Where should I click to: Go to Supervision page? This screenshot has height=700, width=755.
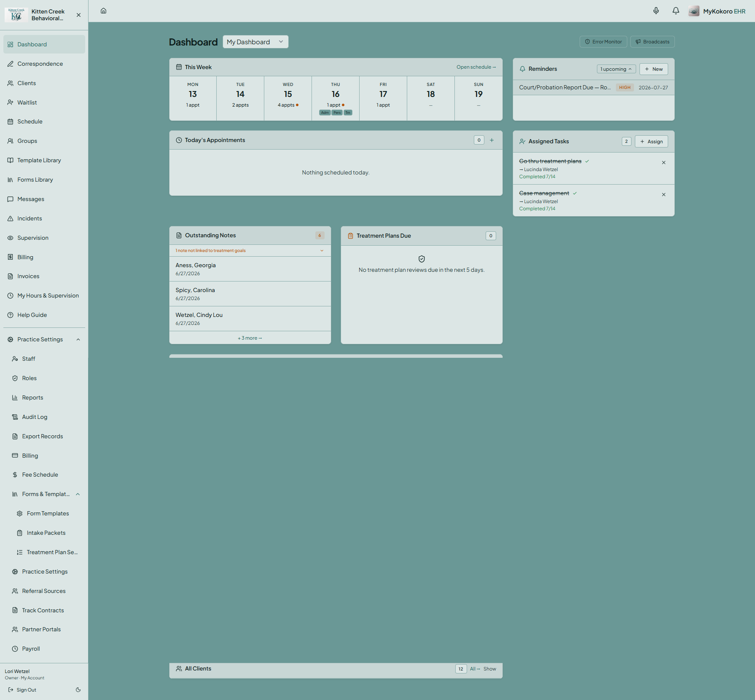44,238
